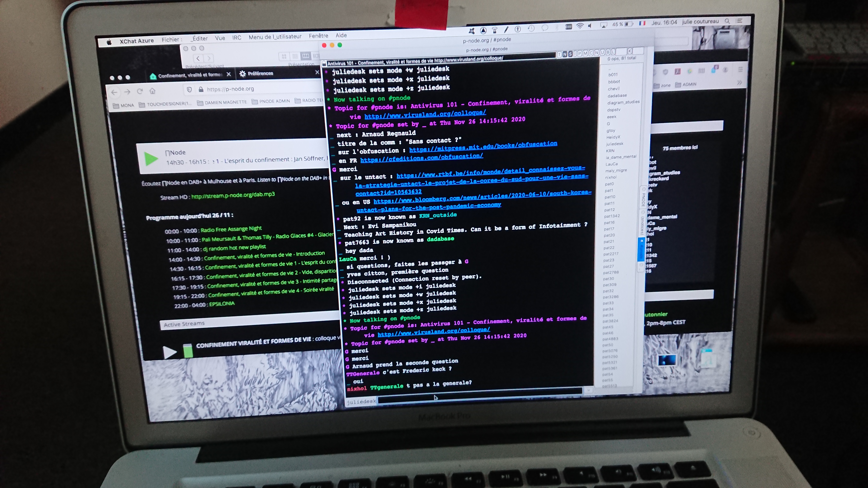Screen dimensions: 868x488
Task: Toggle the T channel mode button
Action: point(559,54)
